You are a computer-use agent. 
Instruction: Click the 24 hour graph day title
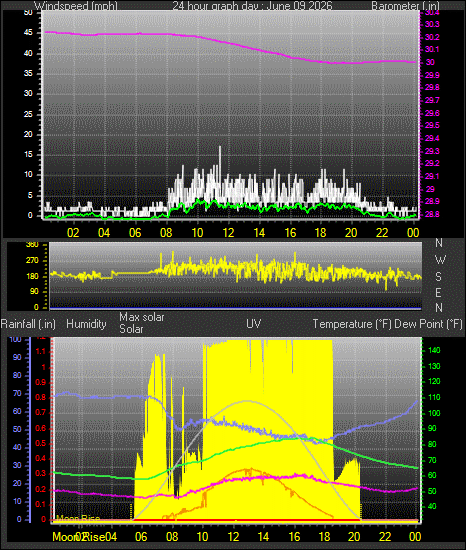252,6
